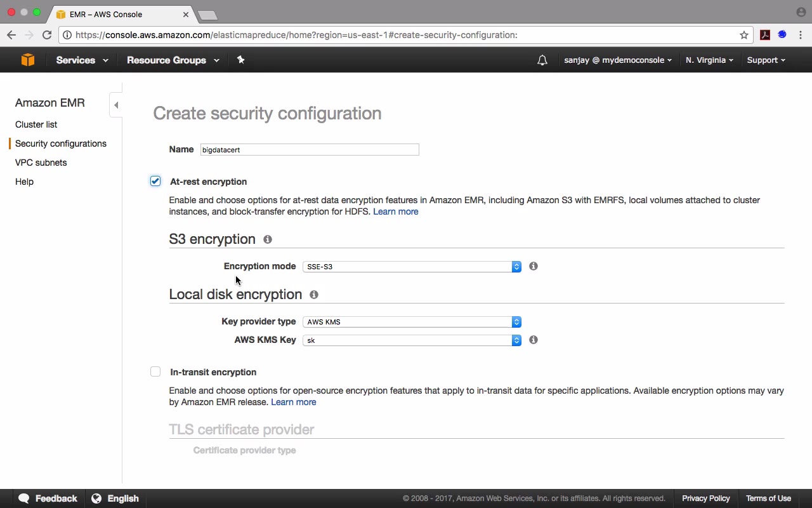
Task: Bookmark this page with the star icon
Action: [x=744, y=35]
